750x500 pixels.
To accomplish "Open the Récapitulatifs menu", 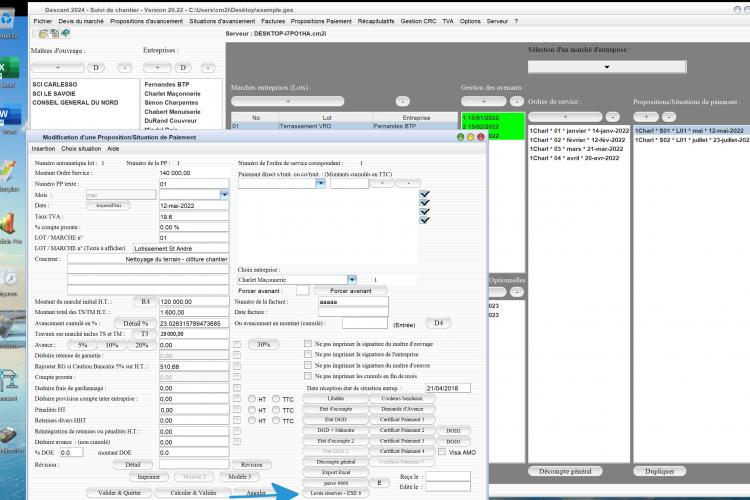I will [x=376, y=21].
